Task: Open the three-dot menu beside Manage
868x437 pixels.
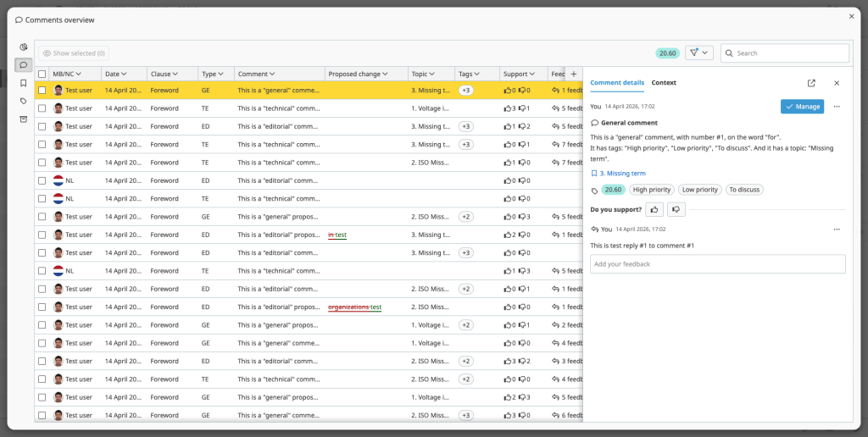Action: 837,106
